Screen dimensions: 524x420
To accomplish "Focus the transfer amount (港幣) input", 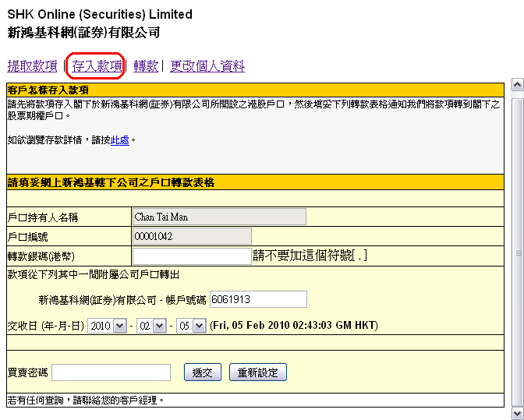I will click(192, 256).
